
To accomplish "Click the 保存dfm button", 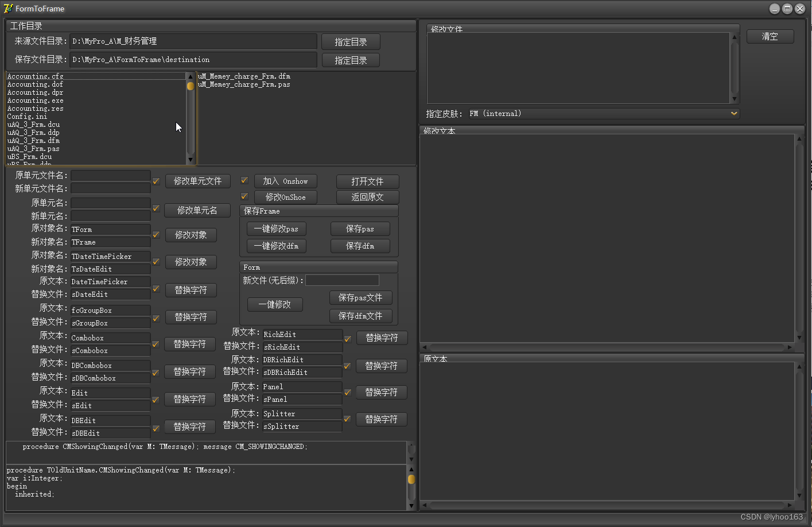I will click(x=360, y=246).
